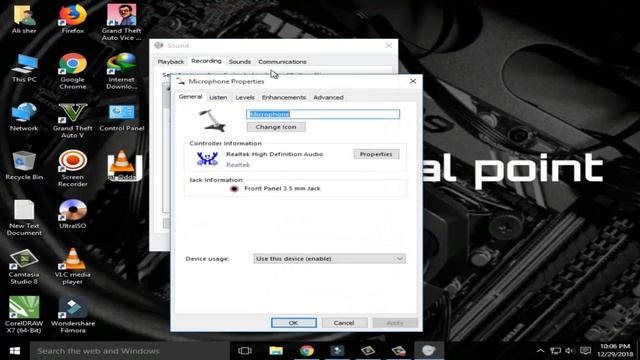Image resolution: width=640 pixels, height=360 pixels.
Task: Select Recording tab in Sound window
Action: point(206,61)
